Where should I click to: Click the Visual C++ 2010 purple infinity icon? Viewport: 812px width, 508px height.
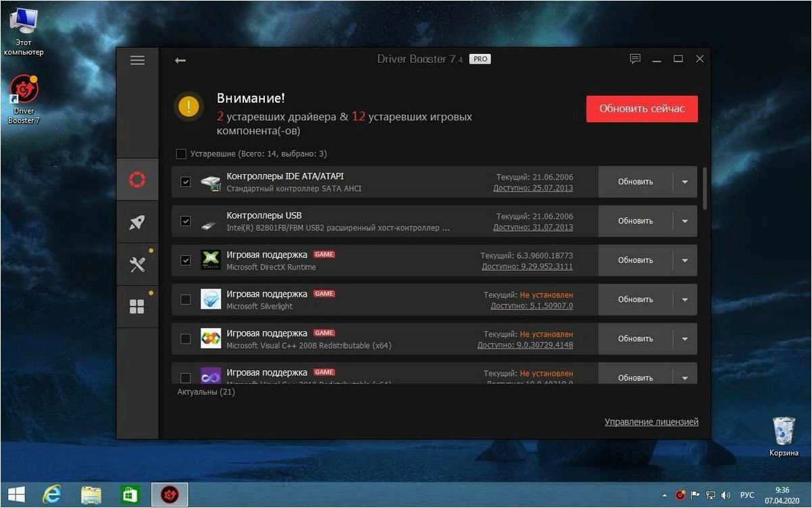(211, 376)
